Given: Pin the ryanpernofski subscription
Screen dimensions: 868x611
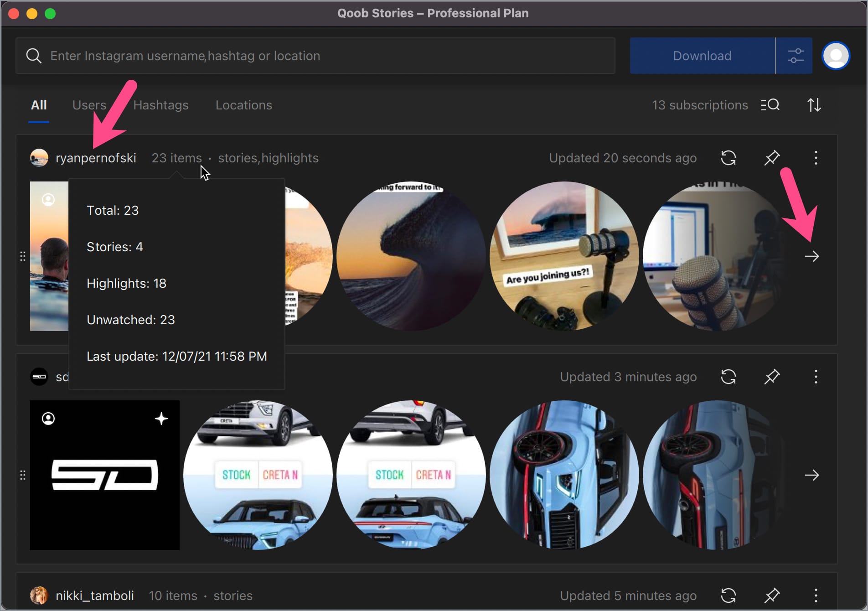Looking at the screenshot, I should (772, 158).
